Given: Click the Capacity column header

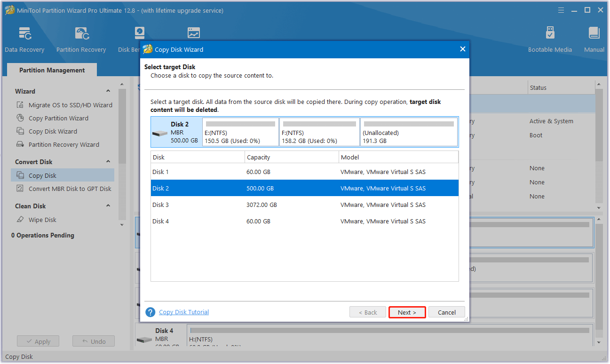Looking at the screenshot, I should 292,157.
